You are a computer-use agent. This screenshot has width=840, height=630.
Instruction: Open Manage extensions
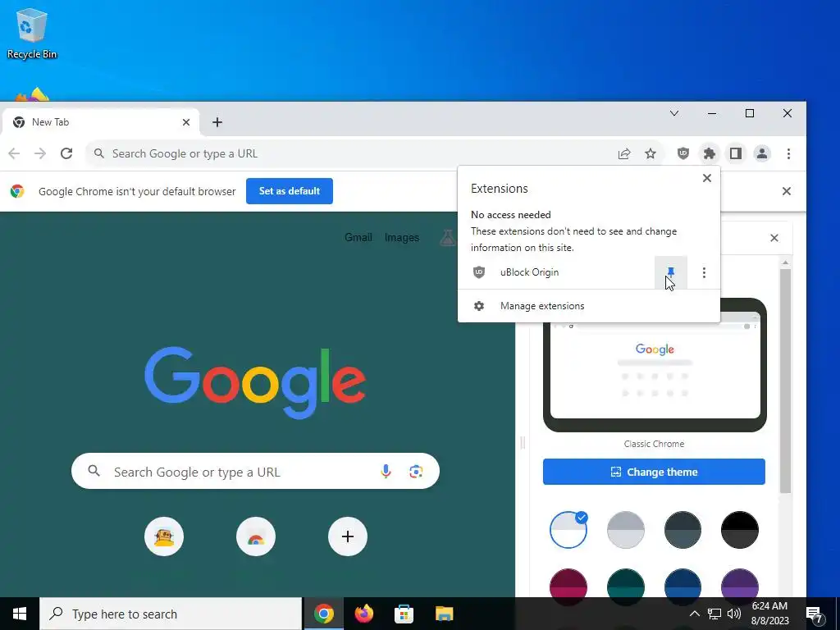589,306
